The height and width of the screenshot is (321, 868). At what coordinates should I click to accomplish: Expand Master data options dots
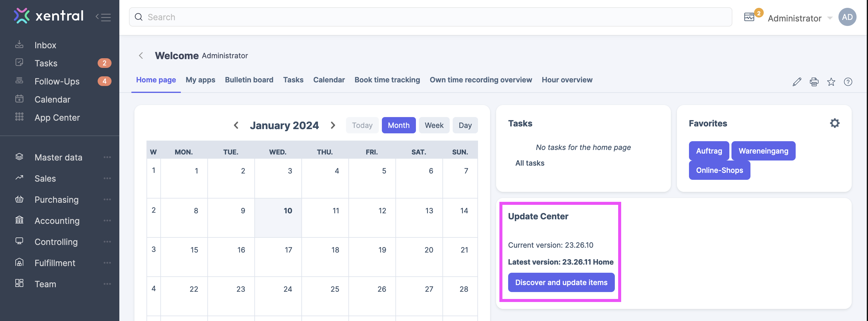tap(107, 157)
